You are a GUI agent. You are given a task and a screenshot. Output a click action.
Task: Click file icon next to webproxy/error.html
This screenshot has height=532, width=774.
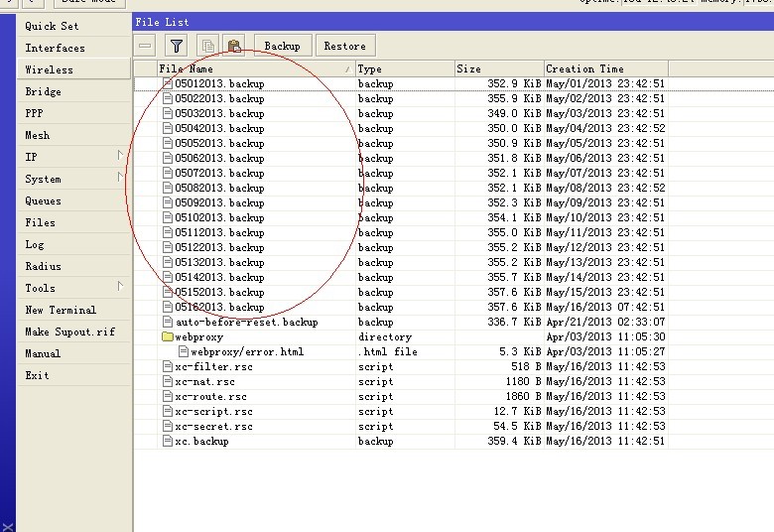pos(184,351)
